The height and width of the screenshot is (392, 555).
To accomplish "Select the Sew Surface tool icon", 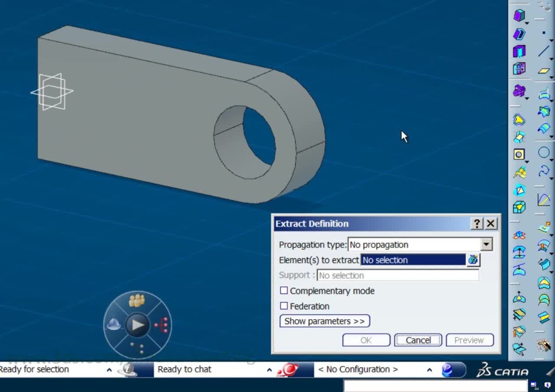I will (519, 68).
